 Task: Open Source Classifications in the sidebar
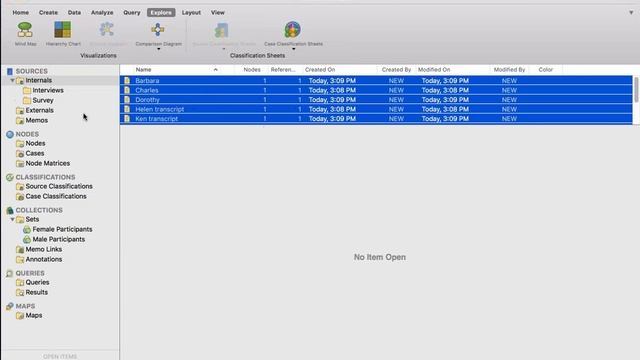click(59, 186)
